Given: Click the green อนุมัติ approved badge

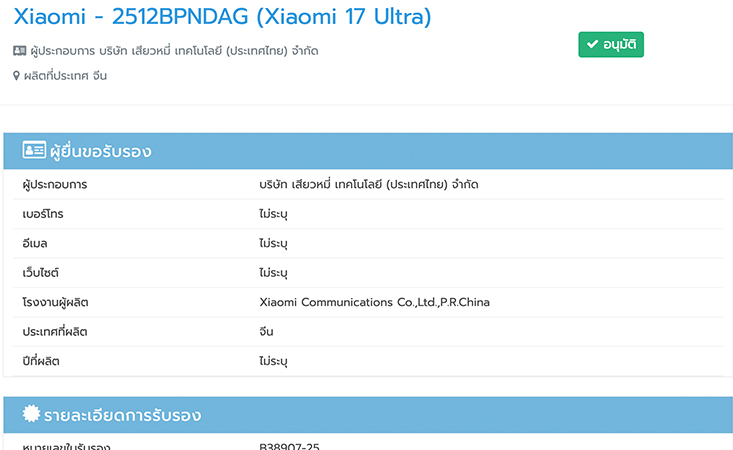Looking at the screenshot, I should [x=611, y=44].
